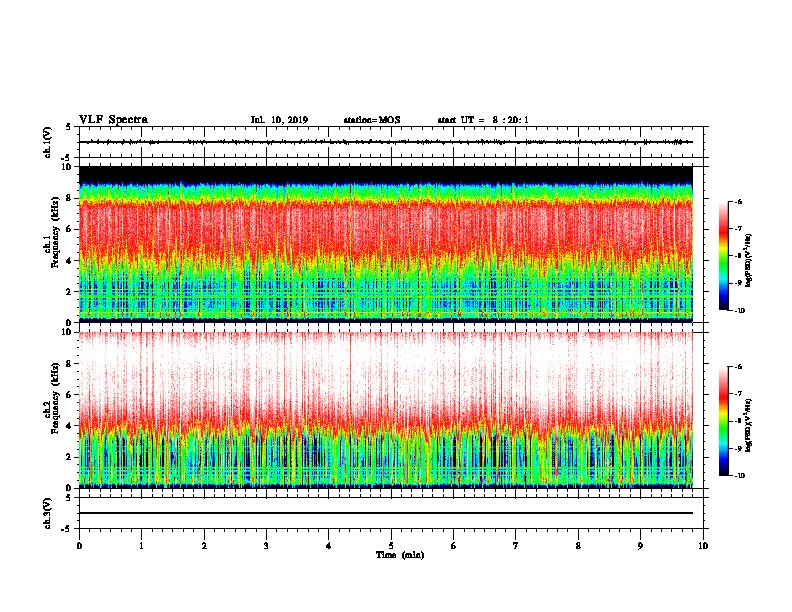Click the "3" tick on the time axis
The height and width of the screenshot is (612, 792).
coord(266,546)
